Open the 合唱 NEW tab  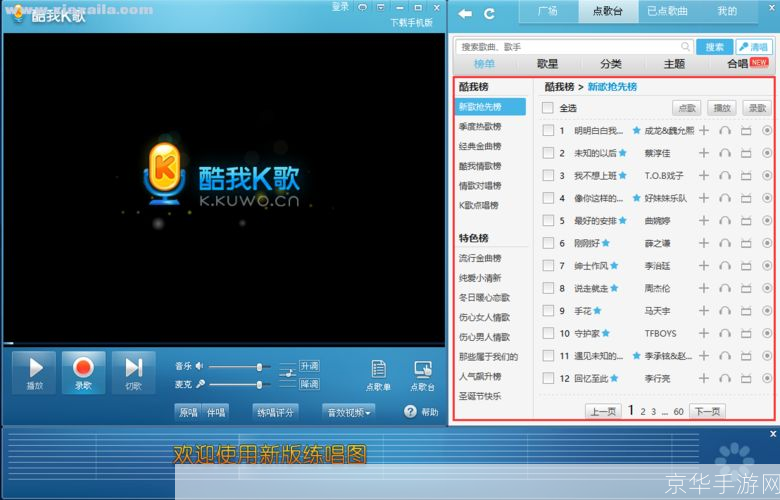pos(747,64)
